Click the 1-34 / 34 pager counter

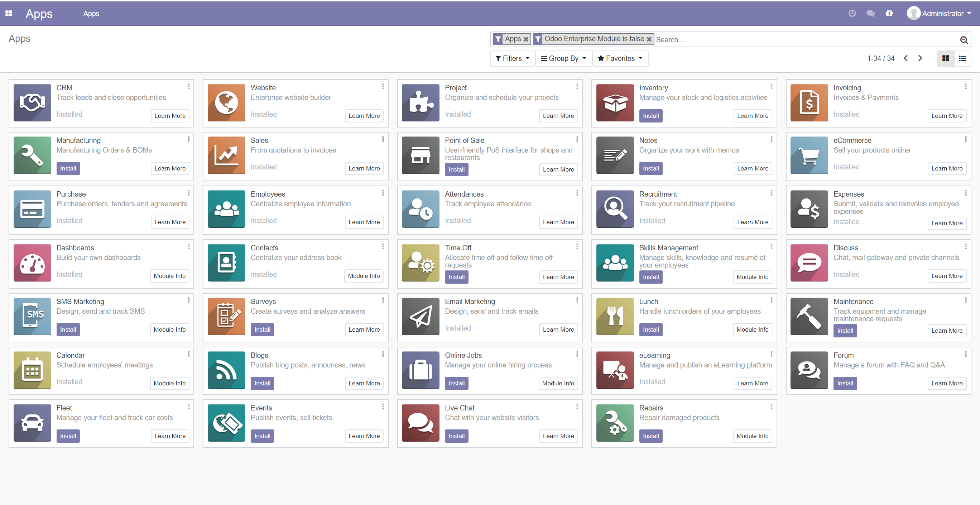click(880, 58)
